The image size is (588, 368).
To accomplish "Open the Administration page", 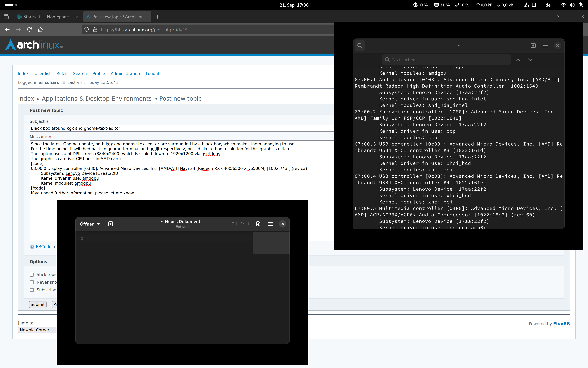I will pos(125,73).
